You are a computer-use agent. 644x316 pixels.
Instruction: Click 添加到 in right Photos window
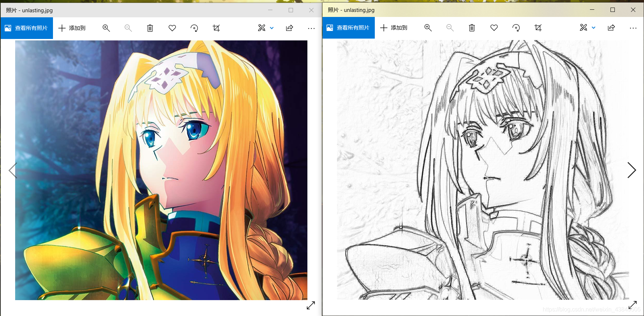coord(394,28)
